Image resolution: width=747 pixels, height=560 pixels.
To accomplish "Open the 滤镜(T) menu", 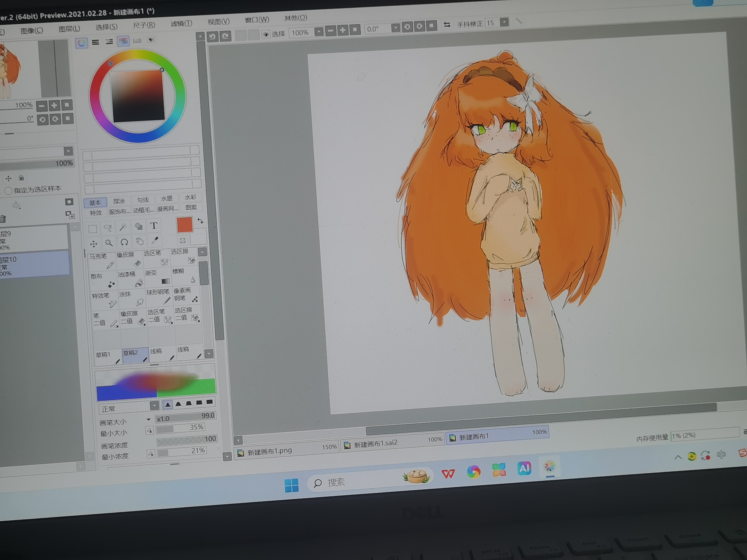I will [181, 24].
